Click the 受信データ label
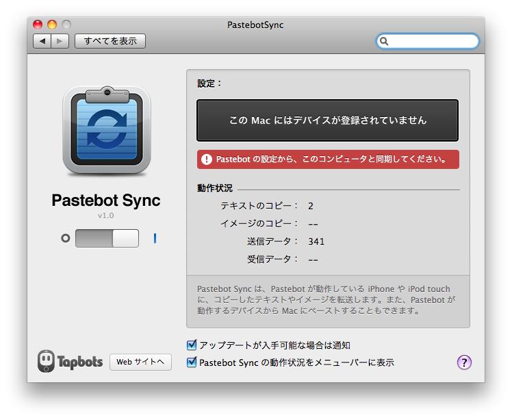The height and width of the screenshot is (420, 512). click(272, 259)
